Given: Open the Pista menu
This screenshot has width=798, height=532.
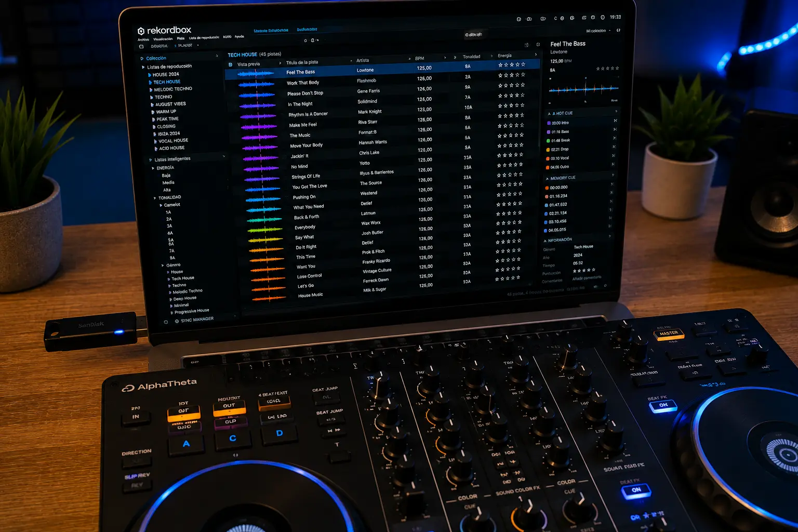Looking at the screenshot, I should (181, 38).
